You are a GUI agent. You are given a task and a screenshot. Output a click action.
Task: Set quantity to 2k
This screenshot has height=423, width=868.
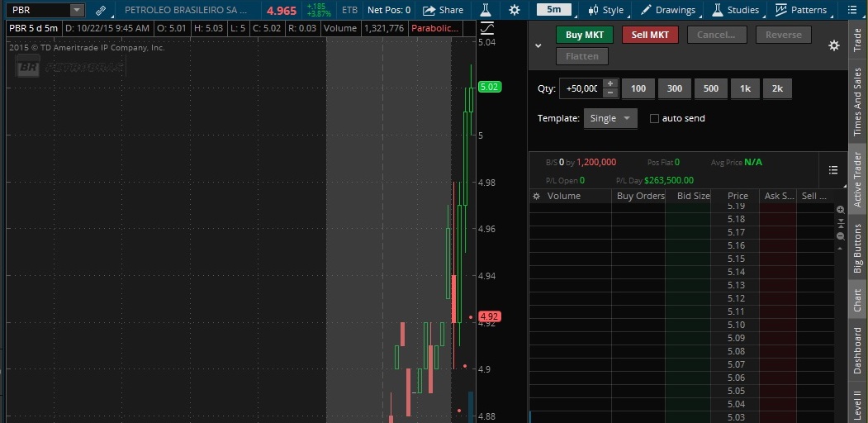(x=777, y=88)
